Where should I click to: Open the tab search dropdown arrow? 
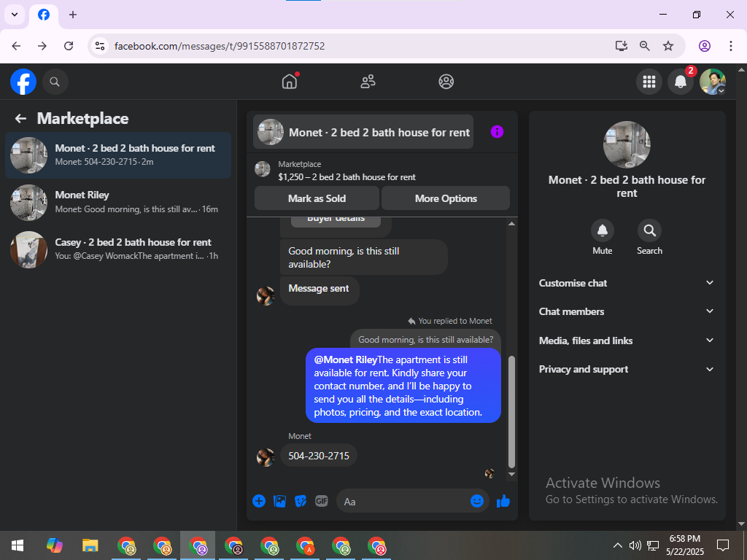[15, 15]
